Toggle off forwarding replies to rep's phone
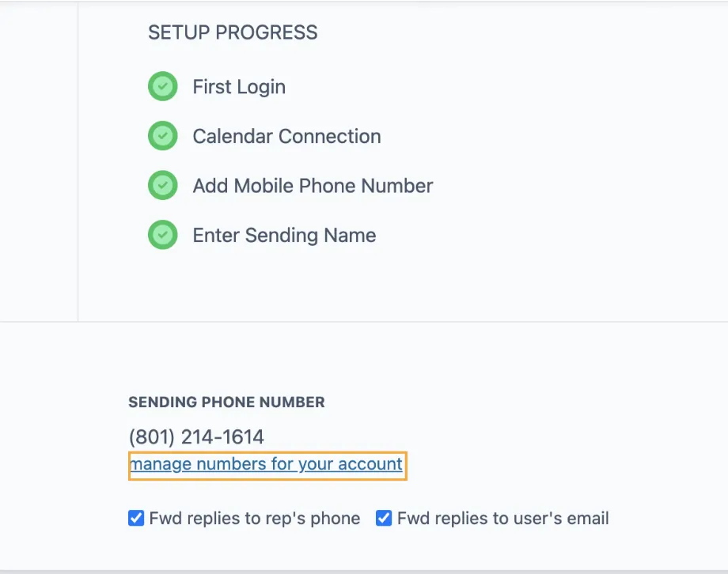The image size is (728, 574). [x=135, y=518]
